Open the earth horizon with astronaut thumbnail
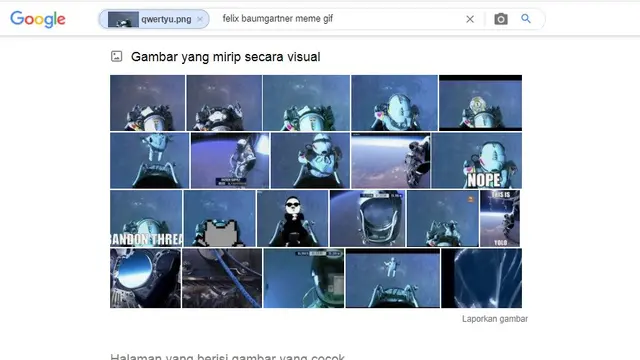Viewport: 640px width, 360px height. 391,160
